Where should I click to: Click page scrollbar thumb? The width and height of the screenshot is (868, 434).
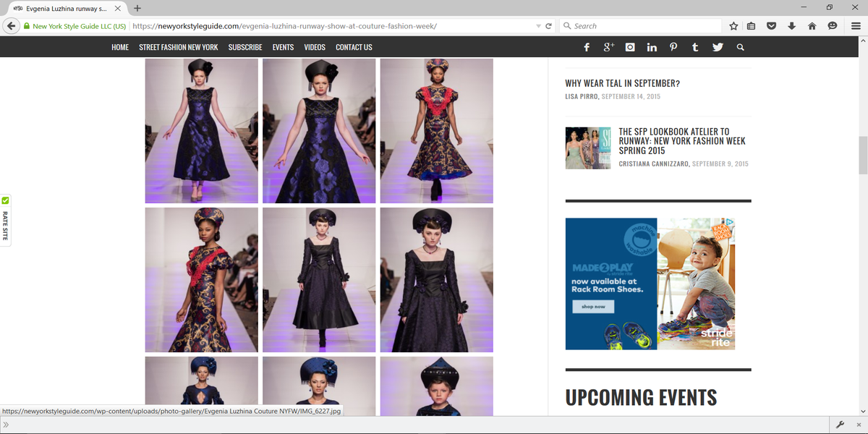click(x=863, y=155)
